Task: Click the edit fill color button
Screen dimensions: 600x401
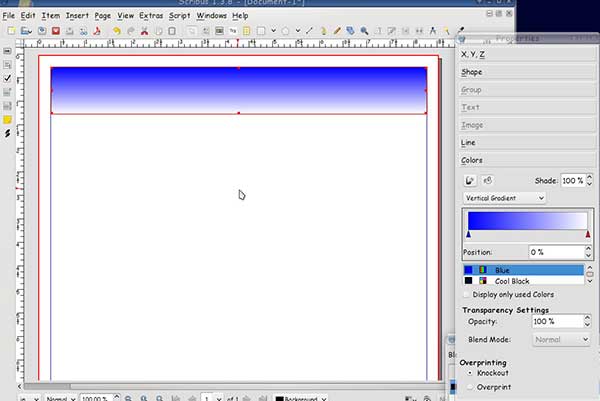Action: (487, 181)
